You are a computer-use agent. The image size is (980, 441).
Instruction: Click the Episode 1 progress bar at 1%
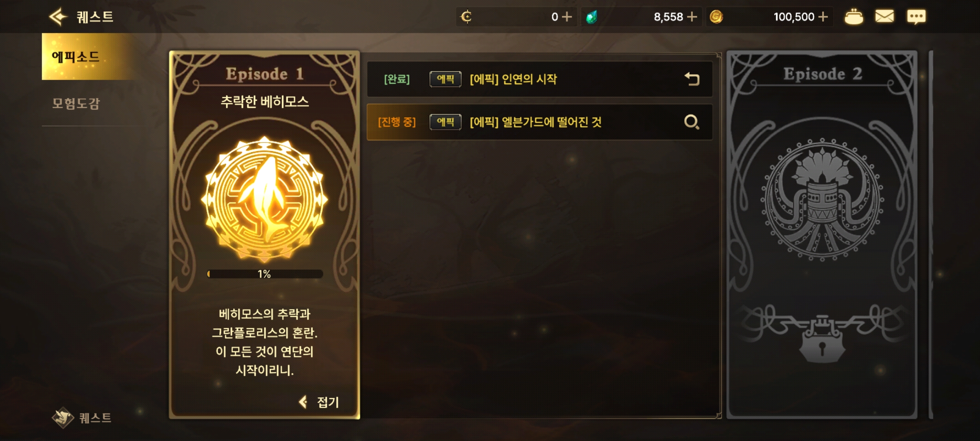pos(265,274)
